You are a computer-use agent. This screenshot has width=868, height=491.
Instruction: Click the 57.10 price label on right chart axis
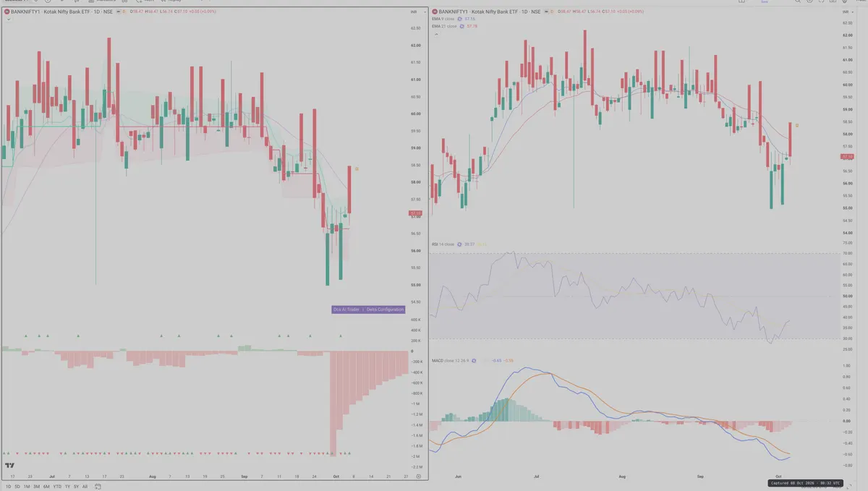point(848,156)
